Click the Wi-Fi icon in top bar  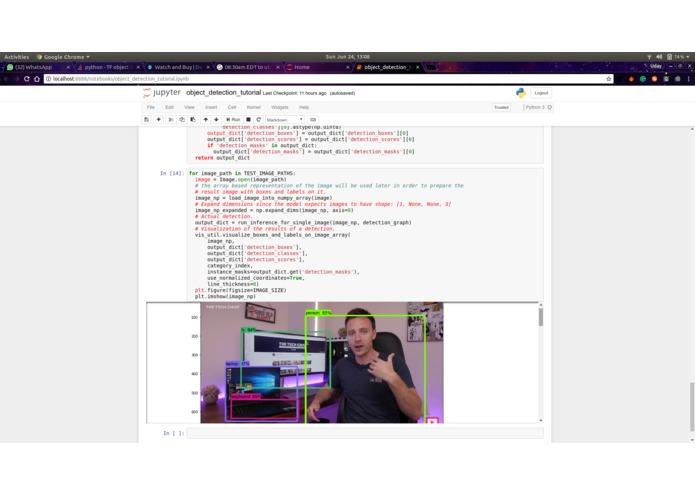click(x=649, y=57)
